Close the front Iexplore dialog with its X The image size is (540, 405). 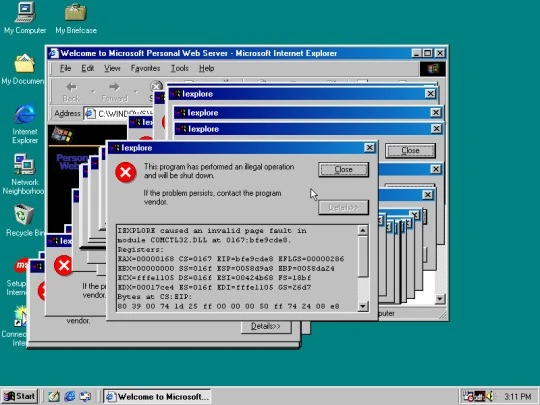370,148
